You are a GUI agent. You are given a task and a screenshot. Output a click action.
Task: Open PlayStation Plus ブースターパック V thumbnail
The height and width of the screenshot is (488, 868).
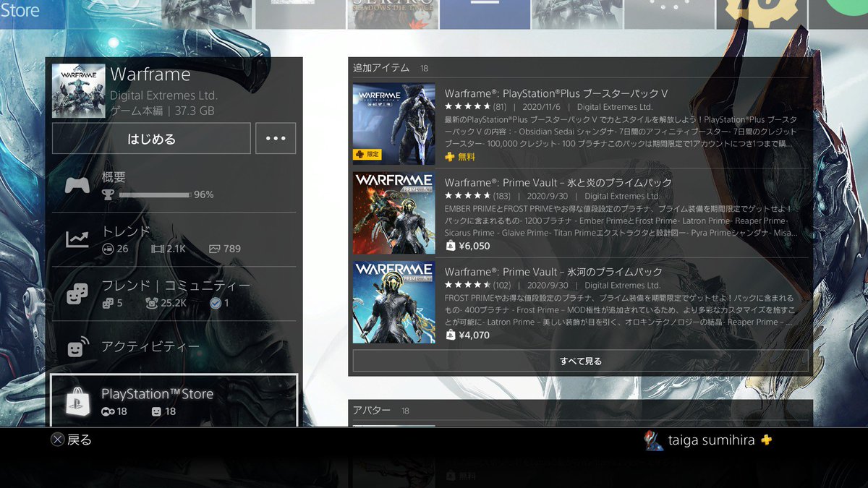click(x=394, y=124)
